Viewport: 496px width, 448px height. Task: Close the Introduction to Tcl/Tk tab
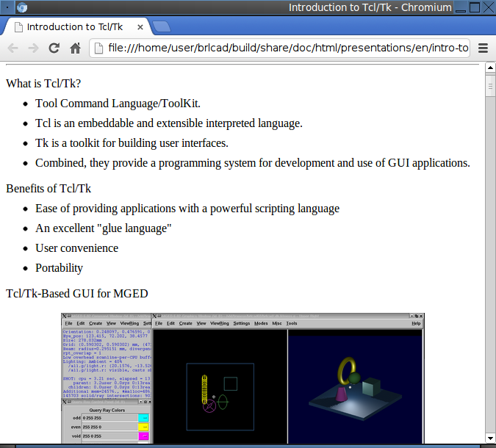click(140, 26)
